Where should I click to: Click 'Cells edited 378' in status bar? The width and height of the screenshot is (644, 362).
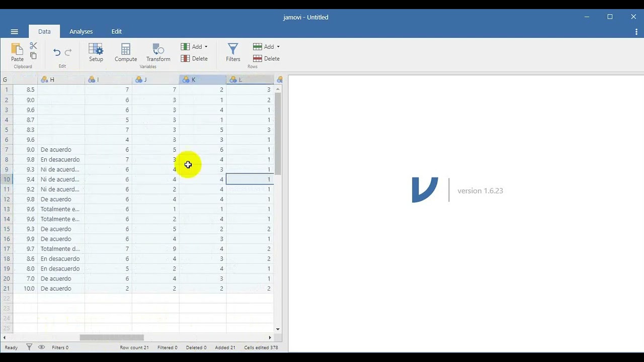[x=261, y=347]
